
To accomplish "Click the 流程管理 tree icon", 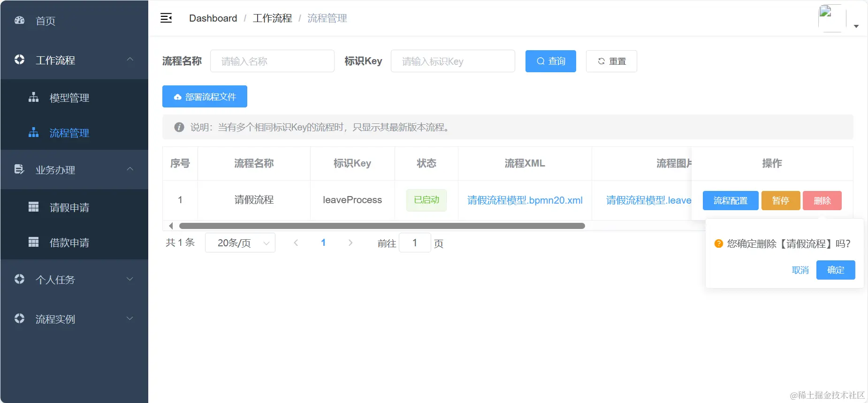I will pyautogui.click(x=33, y=132).
